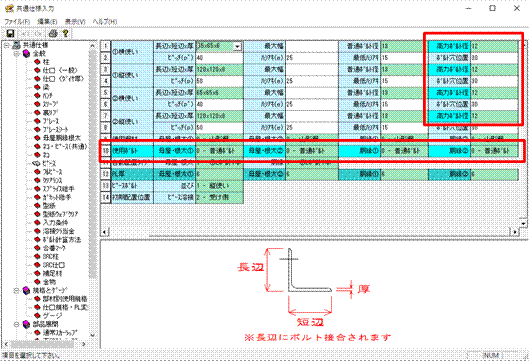Open the 表示(V) menu

[x=75, y=21]
